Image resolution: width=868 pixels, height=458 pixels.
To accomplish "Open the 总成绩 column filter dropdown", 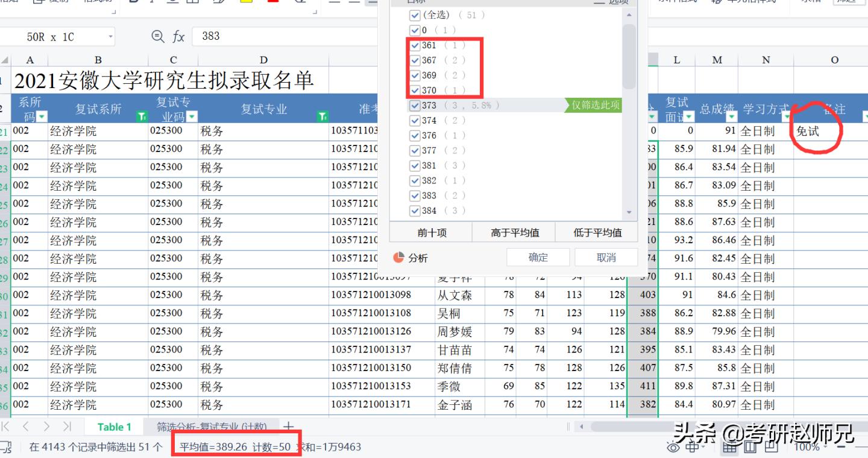I will coord(731,116).
